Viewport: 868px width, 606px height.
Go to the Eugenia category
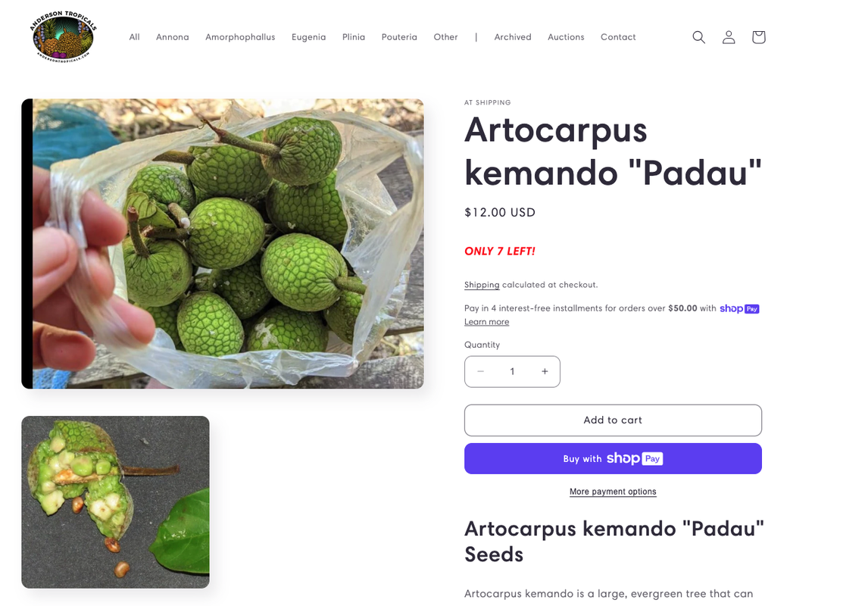click(x=309, y=37)
